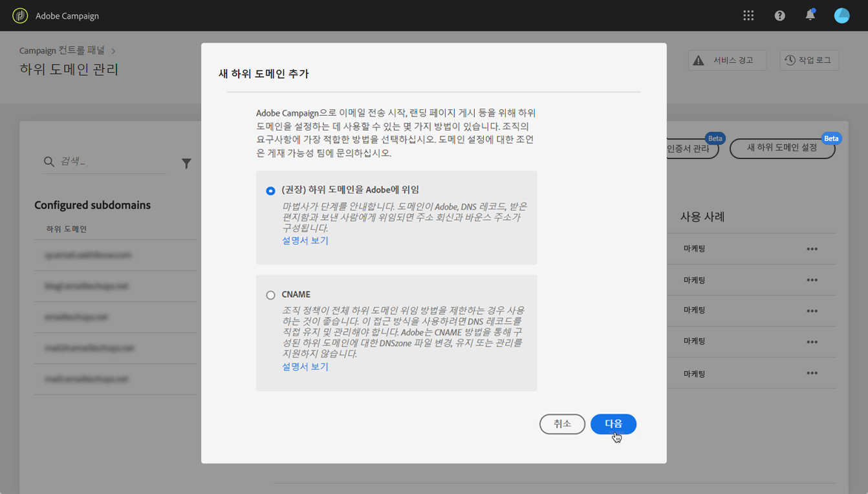Select the Adobe delegation (권장) radio option

click(x=270, y=191)
